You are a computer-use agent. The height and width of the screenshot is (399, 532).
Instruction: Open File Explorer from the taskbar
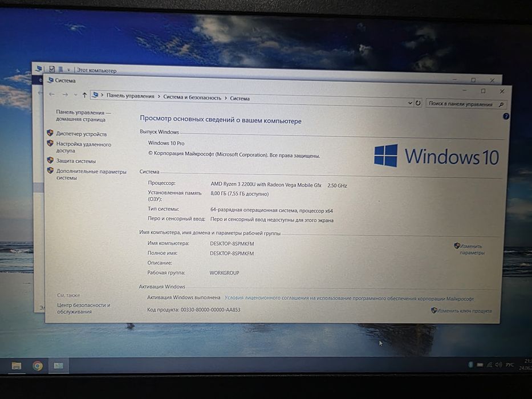coord(17,365)
